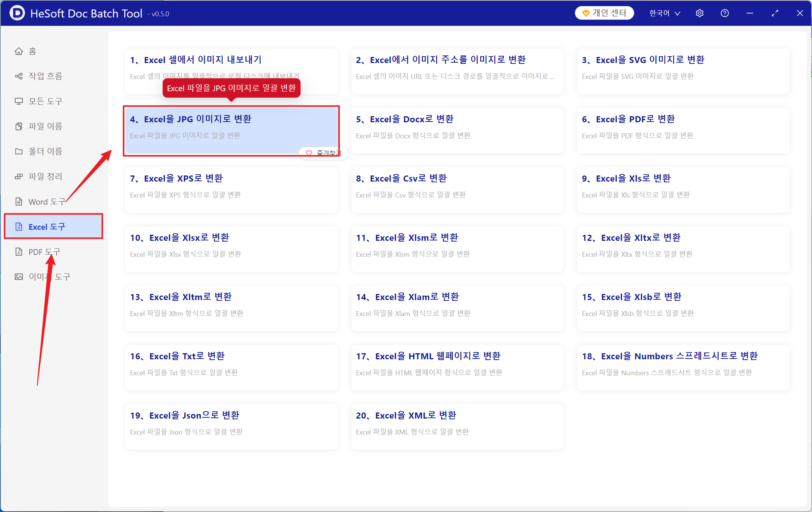Click the v0.5.0 version label
The height and width of the screenshot is (512, 812).
(158, 14)
